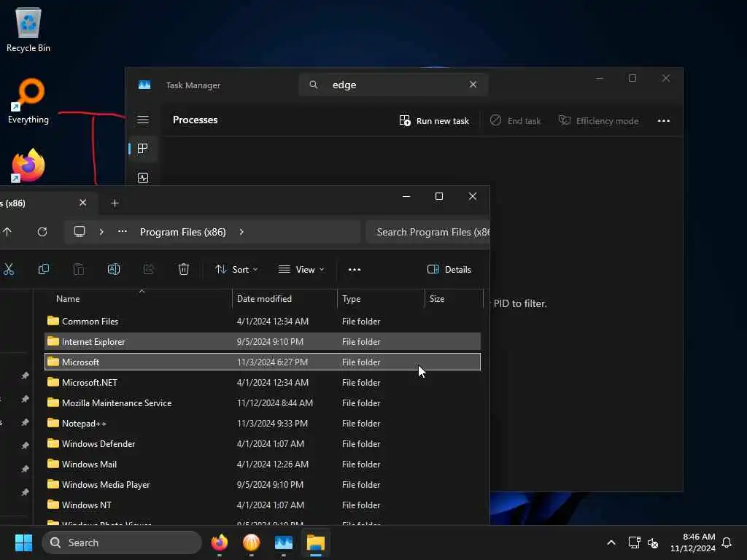
Task: Select the Processes sidebar icon in Task Manager
Action: tap(142, 149)
